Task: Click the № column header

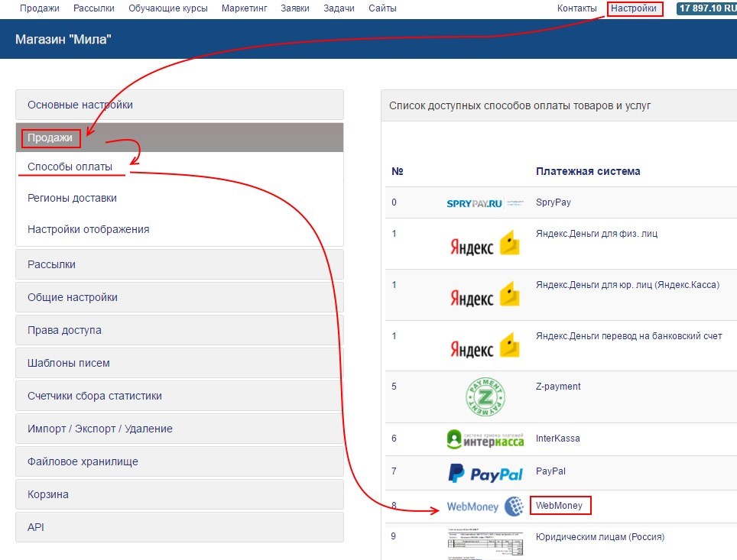Action: click(x=398, y=171)
